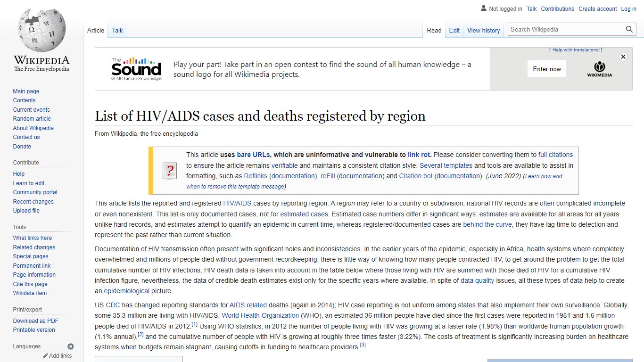Open the user Talk link at top

click(532, 9)
